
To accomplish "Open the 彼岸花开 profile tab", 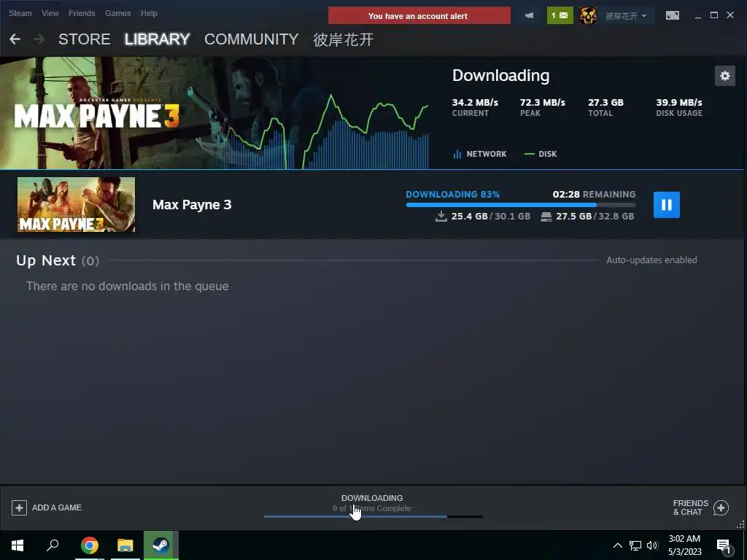I will tap(343, 39).
